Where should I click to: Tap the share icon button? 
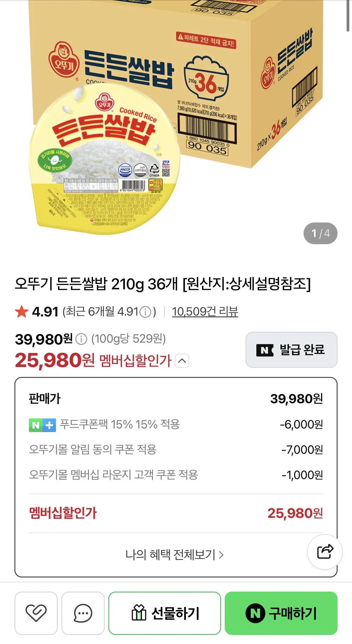(325, 552)
